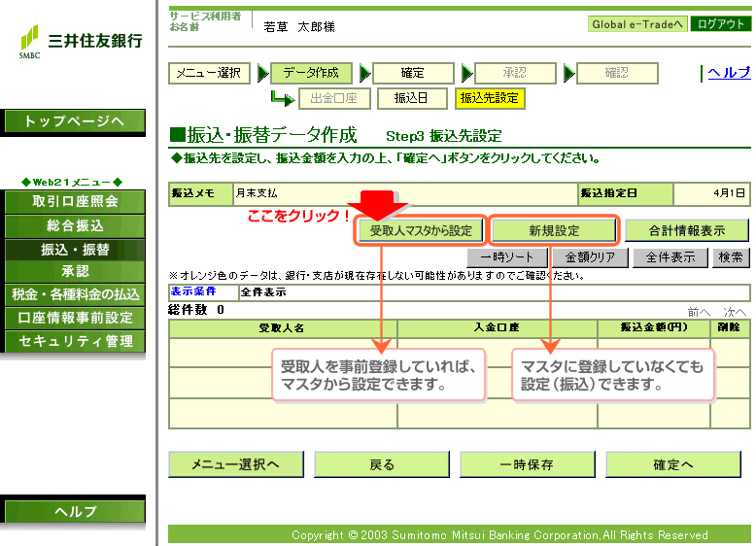Click 検索 button
Image resolution: width=756 pixels, height=546 pixels.
(731, 257)
